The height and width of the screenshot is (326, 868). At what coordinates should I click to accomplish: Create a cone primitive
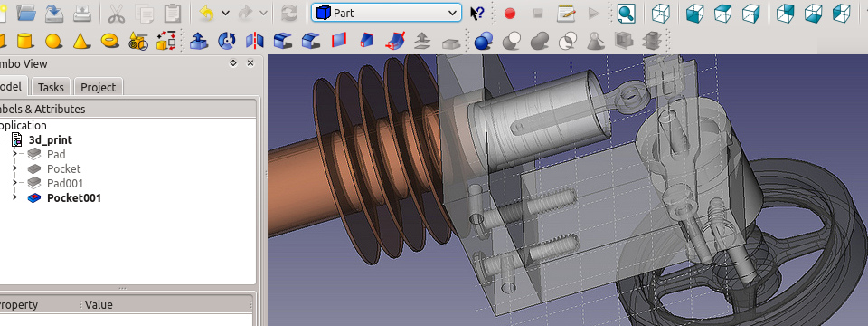81,41
